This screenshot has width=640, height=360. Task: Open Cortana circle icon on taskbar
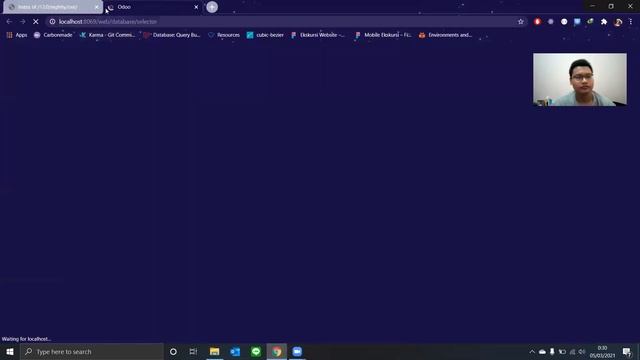click(173, 351)
